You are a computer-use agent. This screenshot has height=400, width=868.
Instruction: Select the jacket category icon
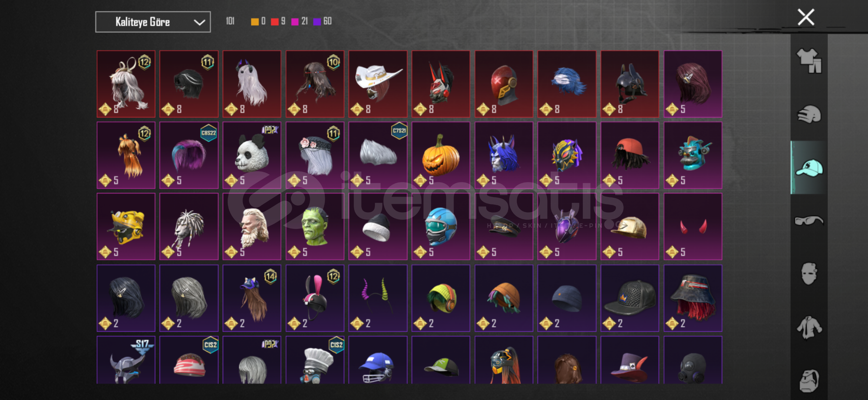tap(809, 327)
